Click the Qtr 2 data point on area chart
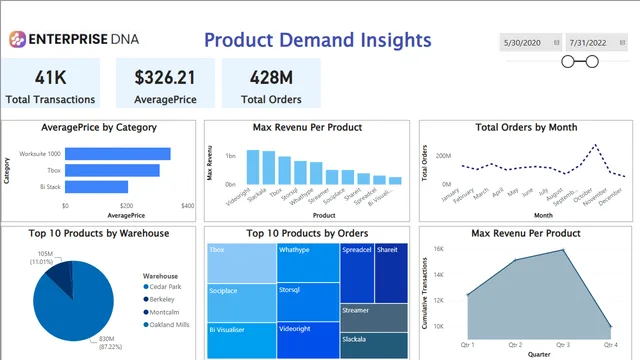The image size is (640, 360). click(515, 260)
